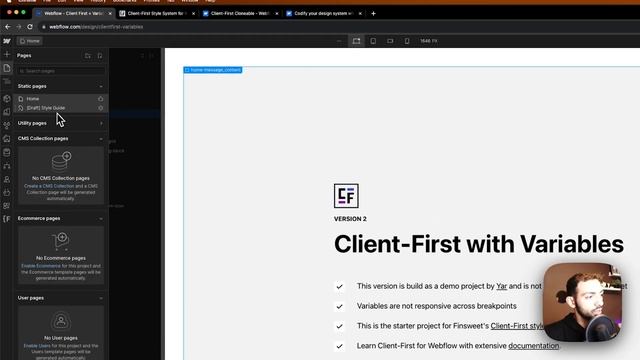This screenshot has height=360, width=640.
Task: Collapse the User pages section
Action: coord(101,298)
